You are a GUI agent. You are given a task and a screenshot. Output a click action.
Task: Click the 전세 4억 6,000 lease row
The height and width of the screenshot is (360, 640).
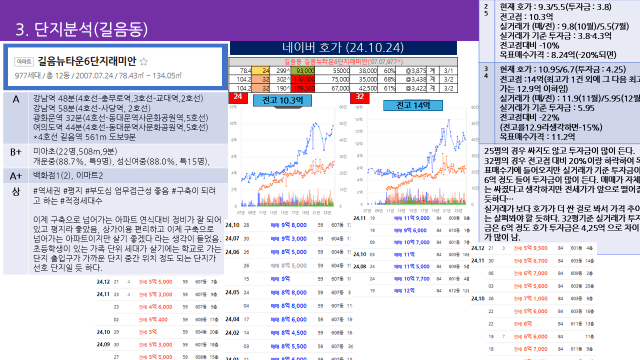click(157, 307)
